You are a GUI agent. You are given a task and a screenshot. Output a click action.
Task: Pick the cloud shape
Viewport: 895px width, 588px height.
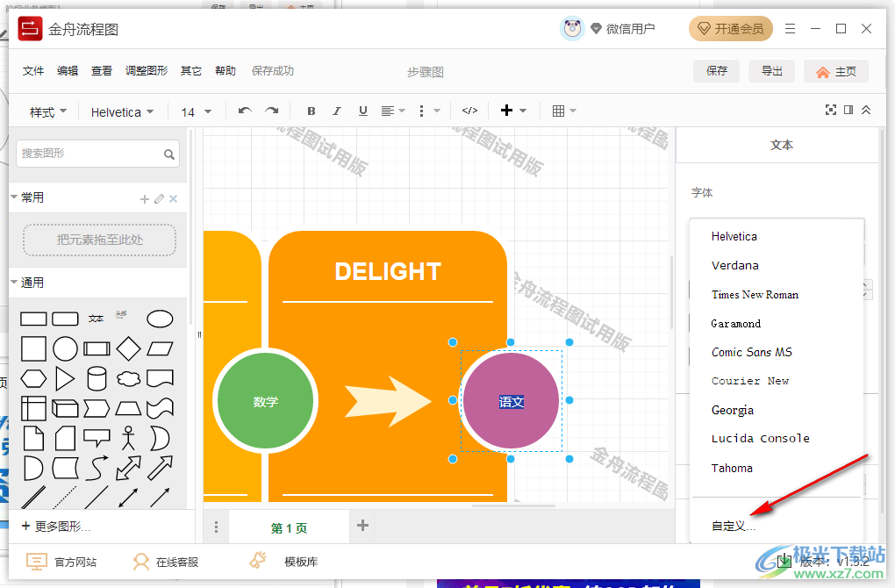click(128, 378)
